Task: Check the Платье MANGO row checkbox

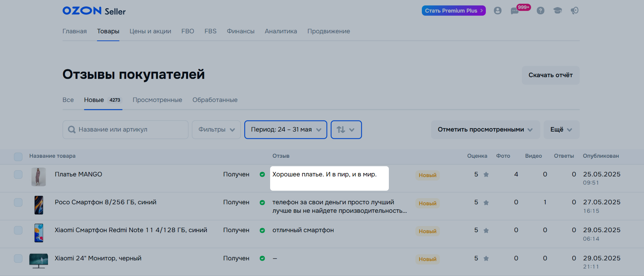Action: [18, 174]
